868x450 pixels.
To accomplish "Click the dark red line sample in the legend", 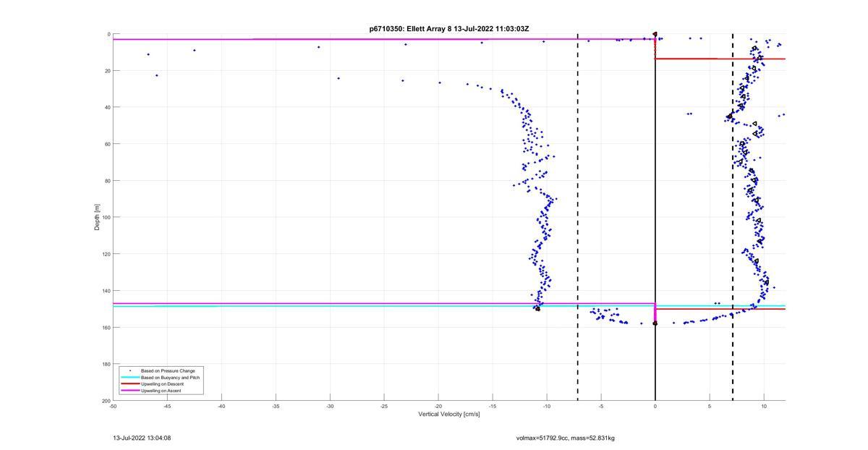I will click(x=129, y=383).
